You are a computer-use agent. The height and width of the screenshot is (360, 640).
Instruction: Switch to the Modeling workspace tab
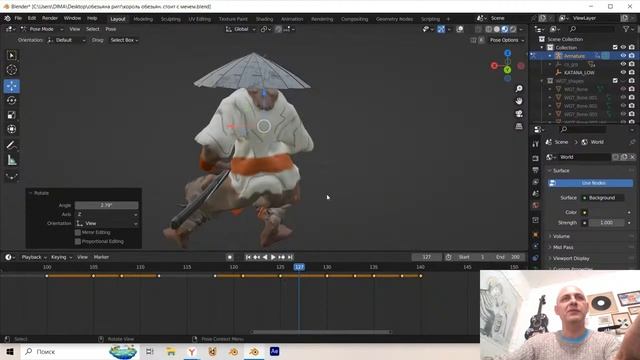pos(143,19)
